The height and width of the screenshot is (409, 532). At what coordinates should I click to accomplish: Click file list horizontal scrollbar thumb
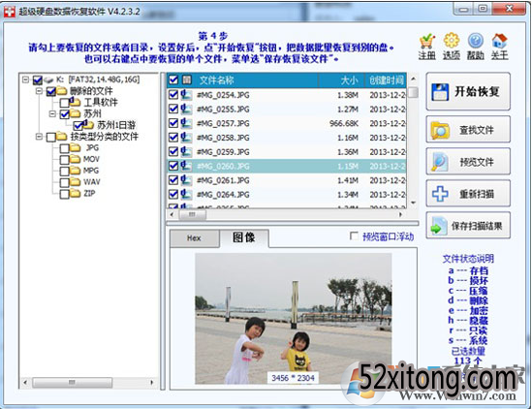(x=192, y=214)
